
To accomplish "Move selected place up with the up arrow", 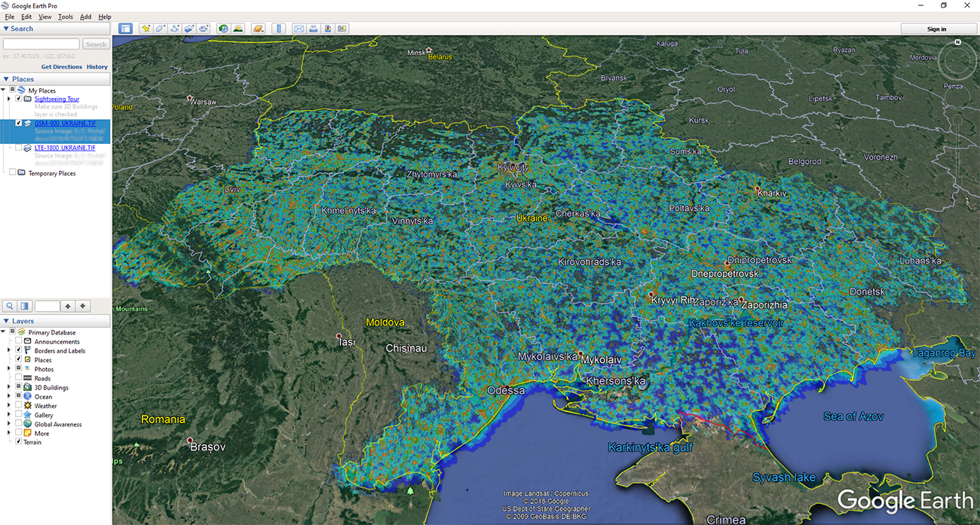I will 68,306.
